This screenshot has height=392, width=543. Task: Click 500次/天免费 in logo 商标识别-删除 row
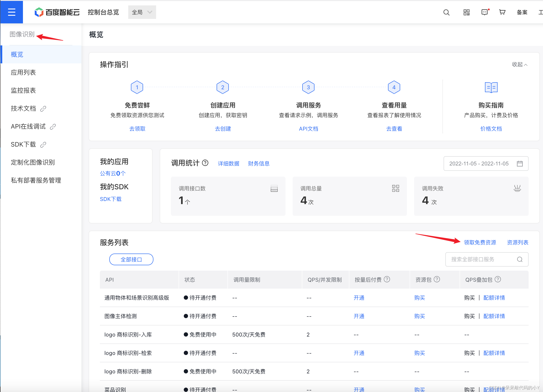[249, 371]
